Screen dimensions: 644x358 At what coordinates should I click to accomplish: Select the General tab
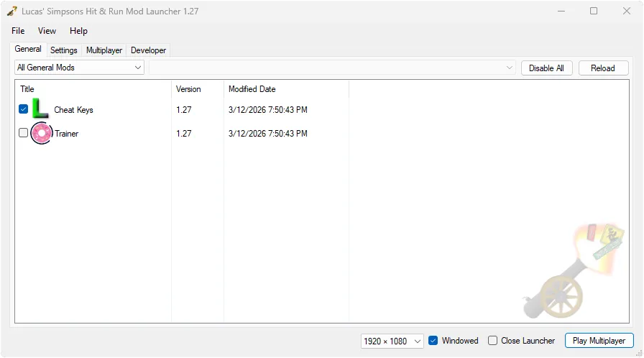pyautogui.click(x=28, y=50)
